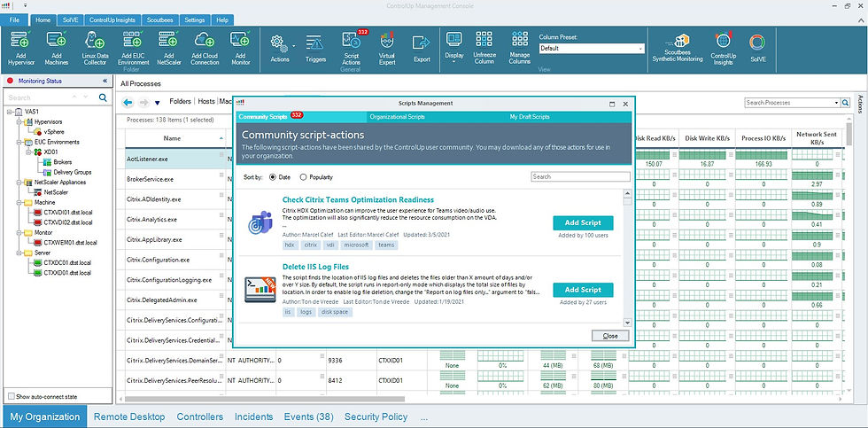Collapse the Monitoring Status pane chevrons
This screenshot has height=428, width=868.
[105, 81]
